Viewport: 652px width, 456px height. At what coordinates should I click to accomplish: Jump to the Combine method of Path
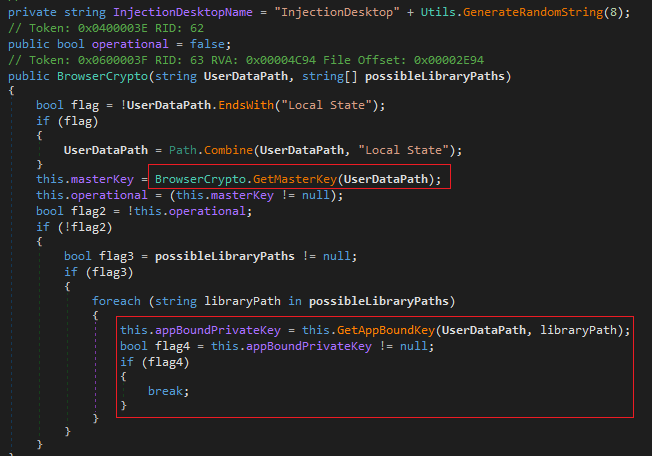pyautogui.click(x=226, y=149)
